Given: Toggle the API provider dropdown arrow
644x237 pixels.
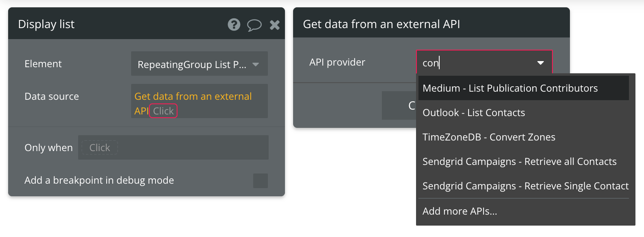Looking at the screenshot, I should [541, 63].
